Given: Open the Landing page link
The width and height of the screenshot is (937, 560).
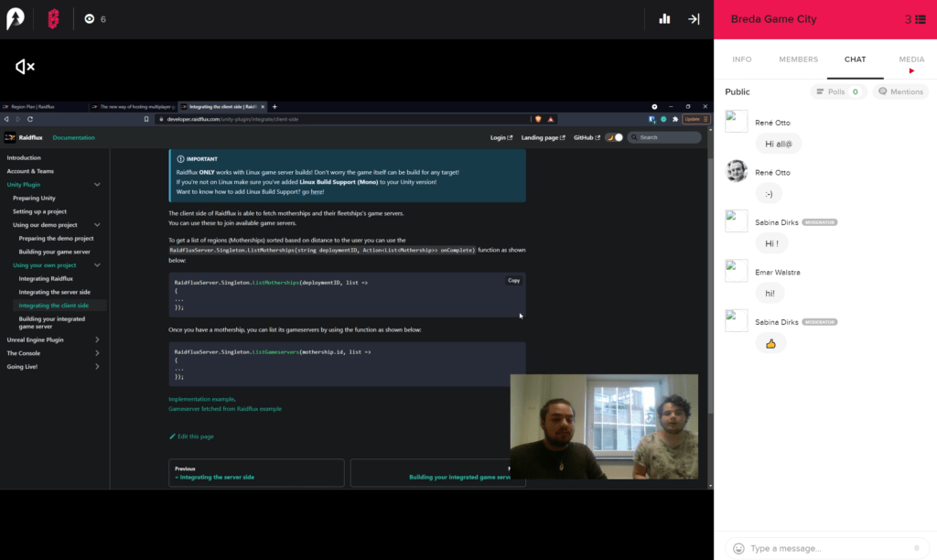Looking at the screenshot, I should point(543,137).
